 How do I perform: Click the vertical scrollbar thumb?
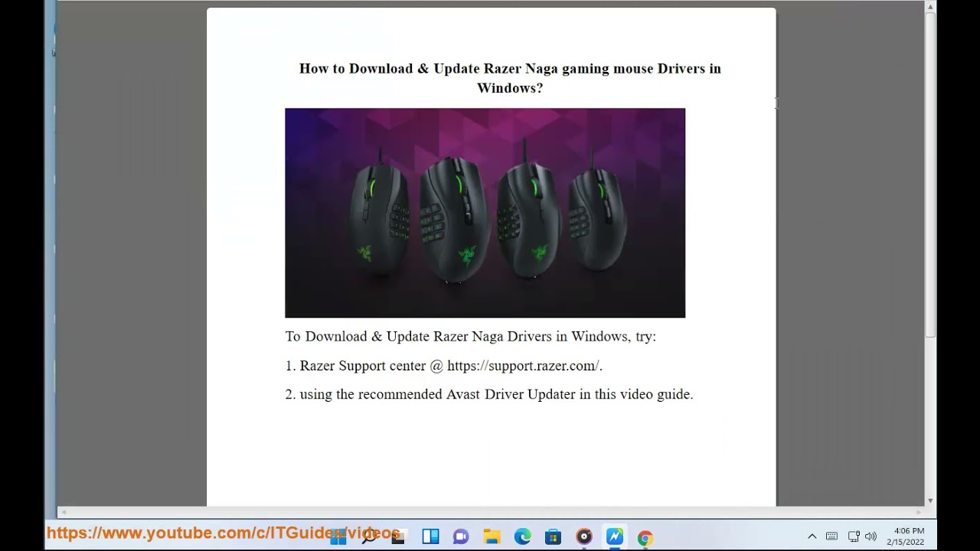pyautogui.click(x=930, y=175)
